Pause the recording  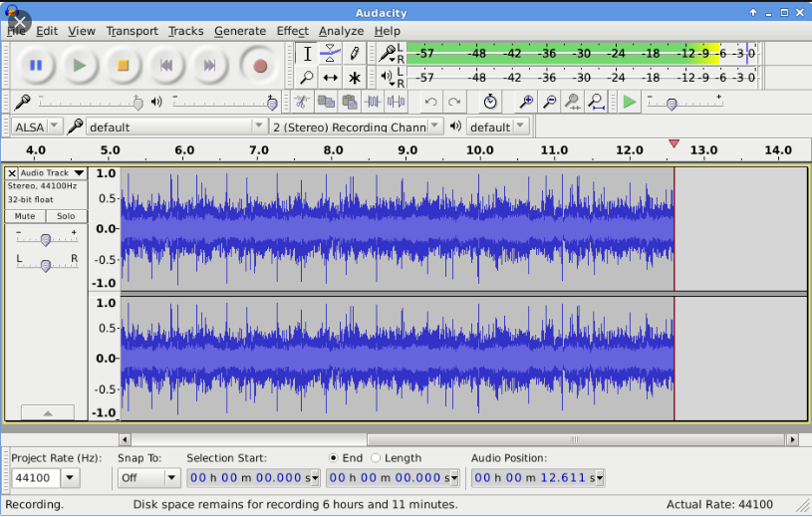(x=36, y=65)
